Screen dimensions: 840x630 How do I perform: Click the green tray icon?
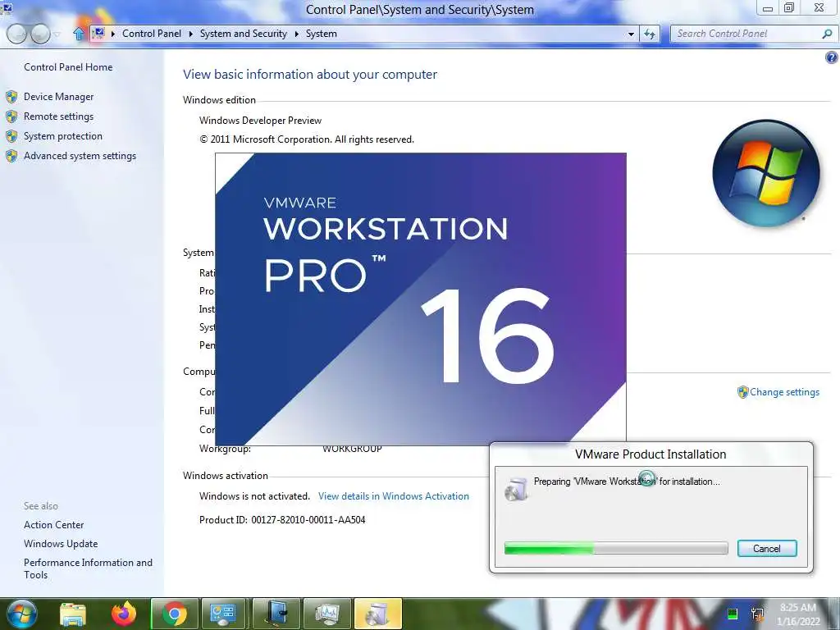[733, 614]
